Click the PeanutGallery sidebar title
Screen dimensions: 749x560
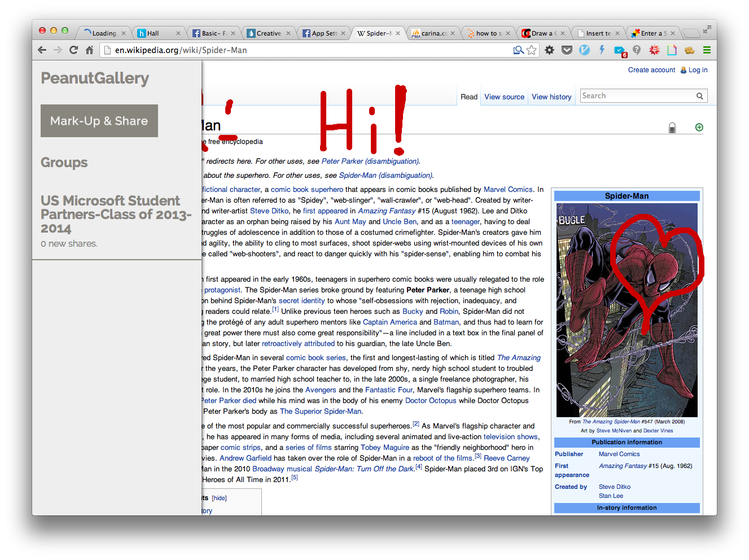pyautogui.click(x=95, y=78)
